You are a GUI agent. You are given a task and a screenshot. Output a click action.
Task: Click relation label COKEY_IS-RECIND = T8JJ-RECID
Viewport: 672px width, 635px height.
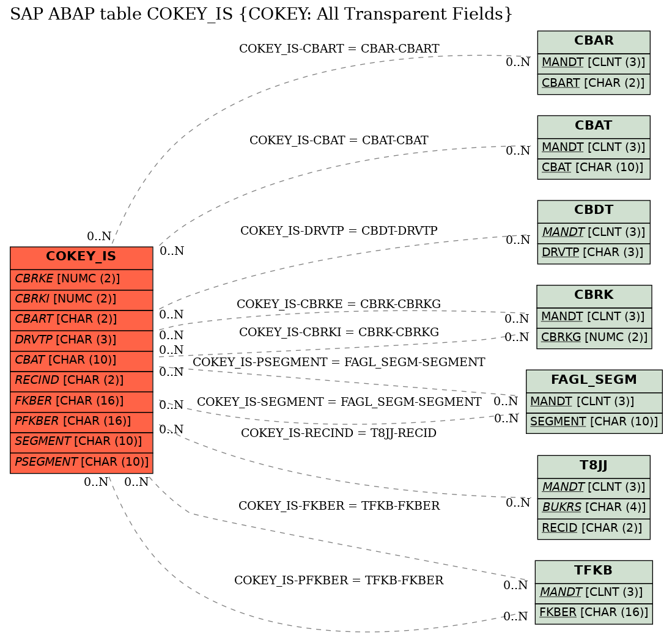click(339, 433)
